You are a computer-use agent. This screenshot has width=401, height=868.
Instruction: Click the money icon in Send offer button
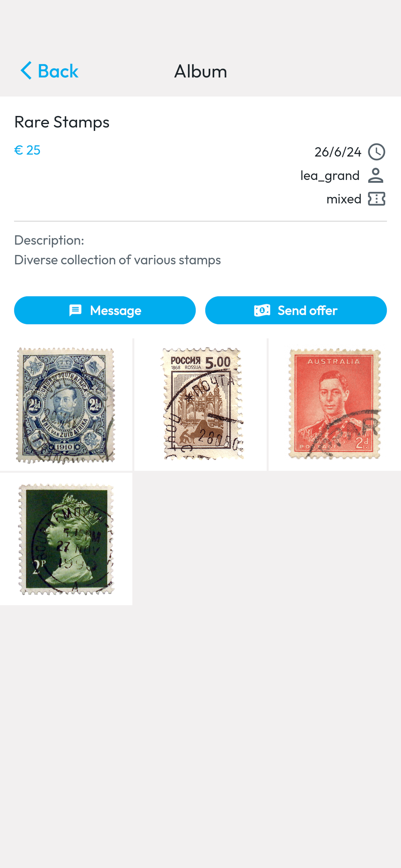click(x=262, y=310)
